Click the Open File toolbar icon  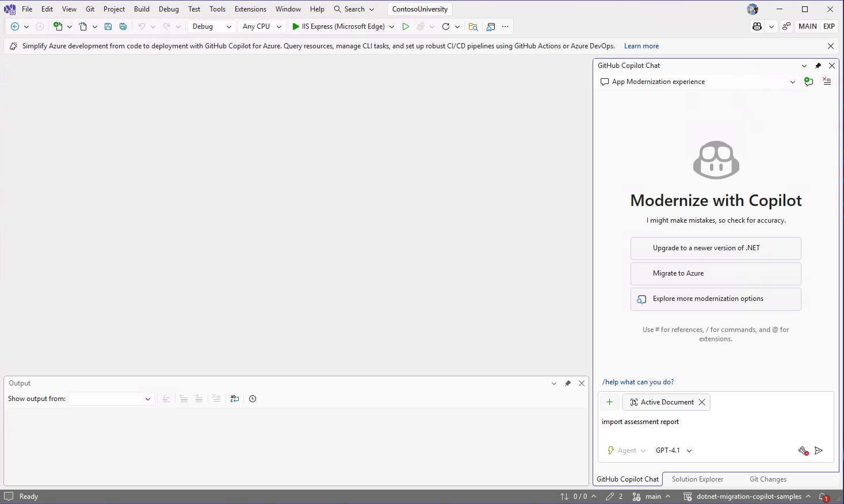[x=83, y=26]
